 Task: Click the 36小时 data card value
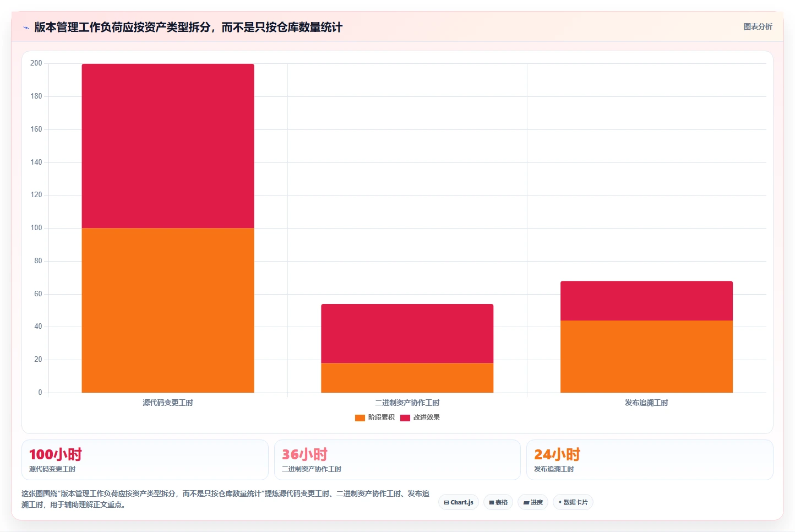pos(304,454)
